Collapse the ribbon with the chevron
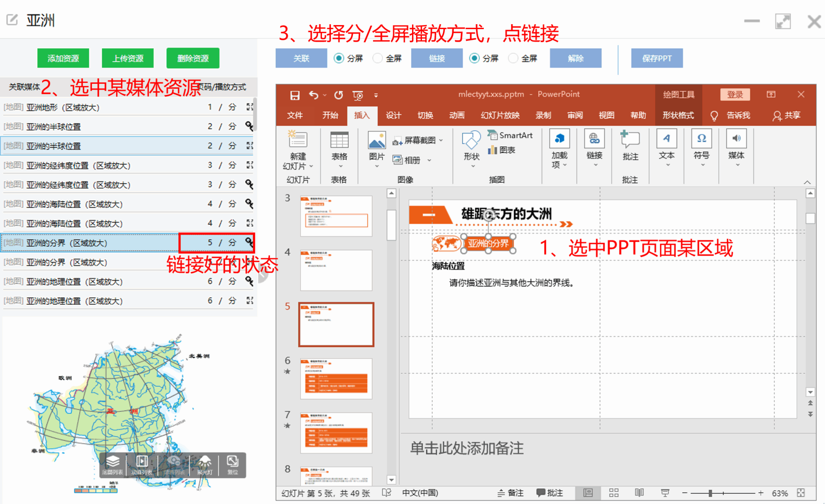Screen dimensions: 825x504 pos(807,182)
